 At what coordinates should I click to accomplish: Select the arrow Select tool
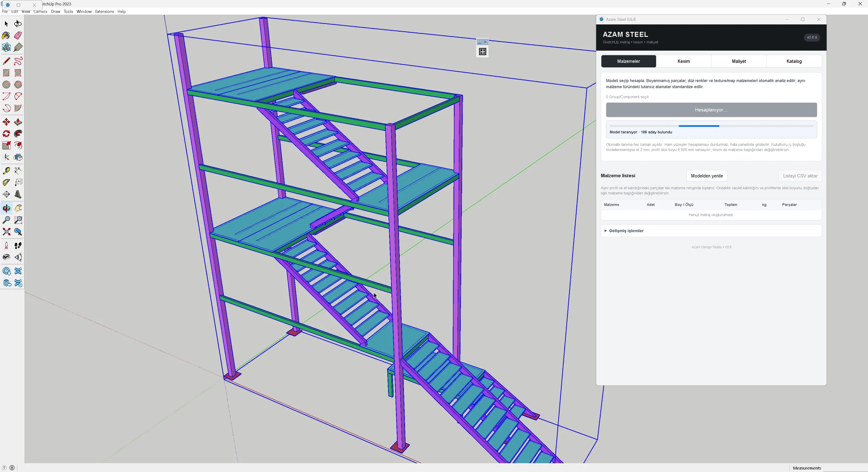6,23
